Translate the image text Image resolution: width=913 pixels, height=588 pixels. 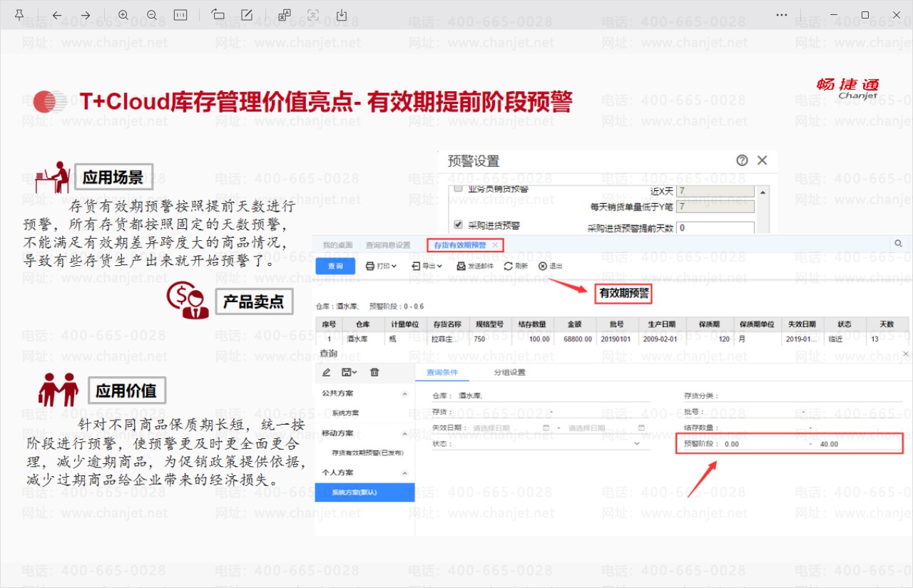(x=285, y=15)
